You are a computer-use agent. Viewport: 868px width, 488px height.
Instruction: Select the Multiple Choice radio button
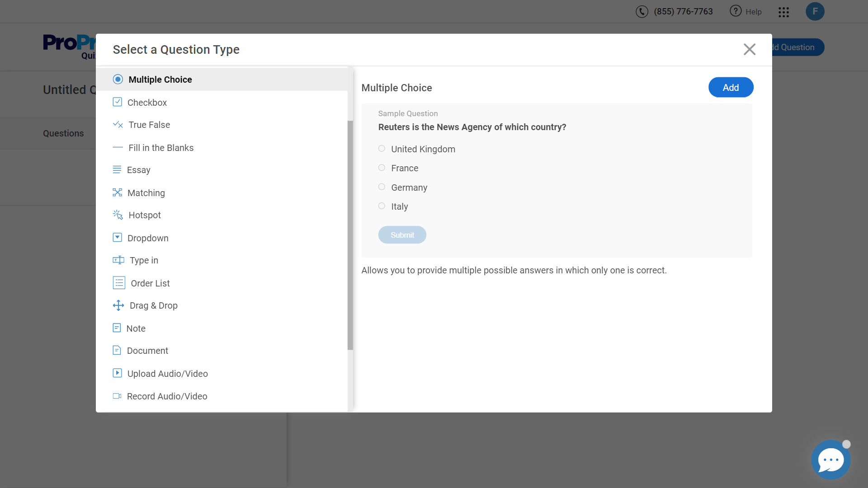[x=118, y=80]
